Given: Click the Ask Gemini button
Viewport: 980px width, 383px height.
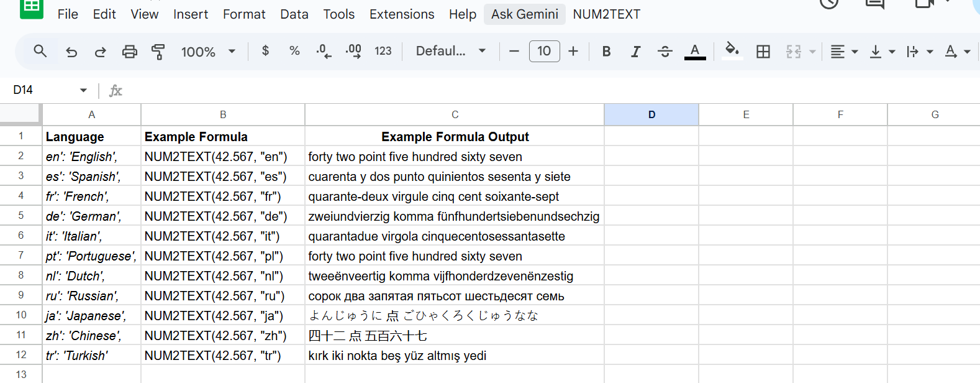Looking at the screenshot, I should point(525,14).
